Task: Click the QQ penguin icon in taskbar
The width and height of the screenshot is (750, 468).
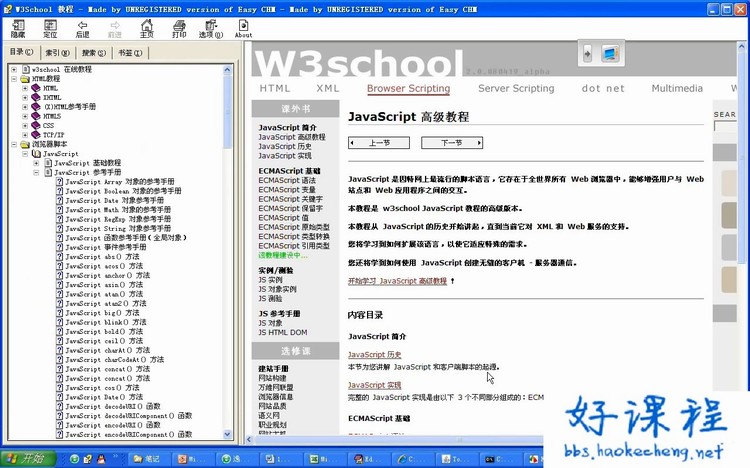Action: [x=101, y=459]
